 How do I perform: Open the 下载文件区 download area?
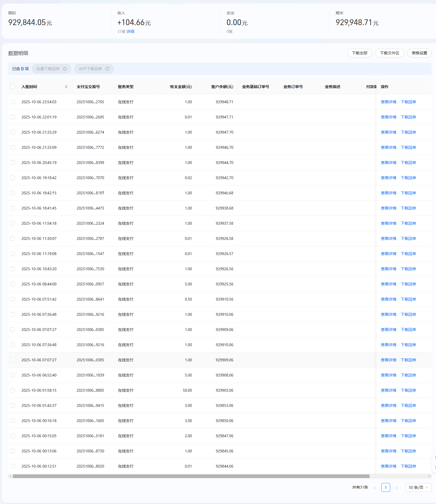coord(389,53)
